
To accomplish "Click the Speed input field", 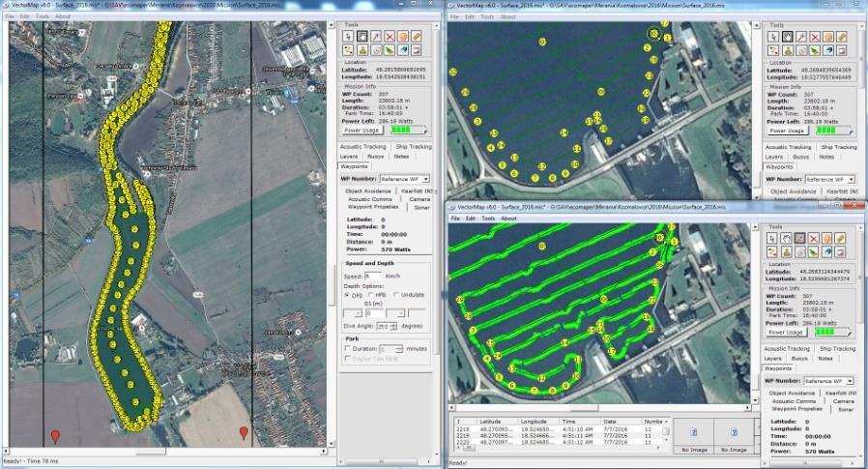I will pyautogui.click(x=372, y=276).
